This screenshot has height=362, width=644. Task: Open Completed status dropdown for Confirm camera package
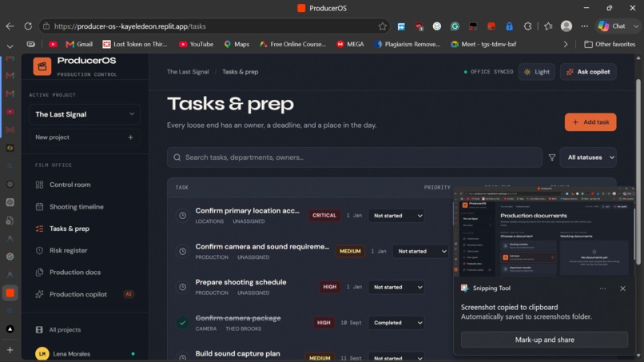pyautogui.click(x=396, y=323)
